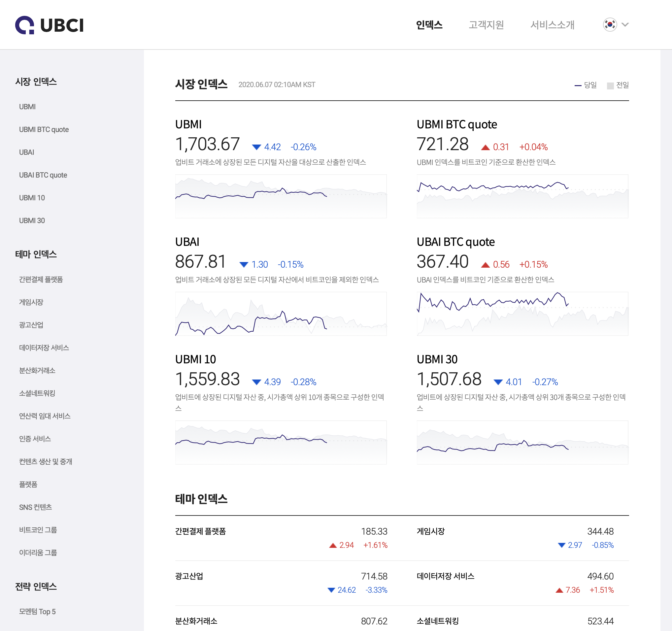Viewport: 672px width, 631px height.
Task: Click the UBCI logo
Action: (x=50, y=25)
